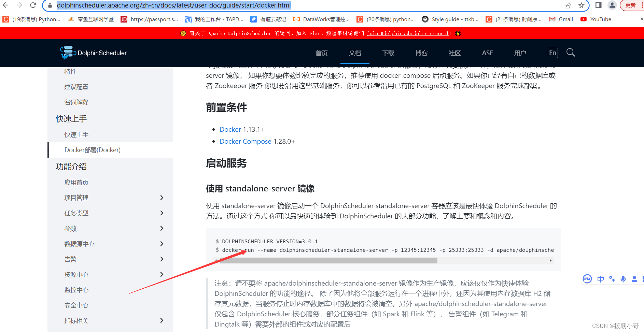The height and width of the screenshot is (332, 644).
Task: Click the code block horizontal scrollbar thumb
Action: click(328, 260)
